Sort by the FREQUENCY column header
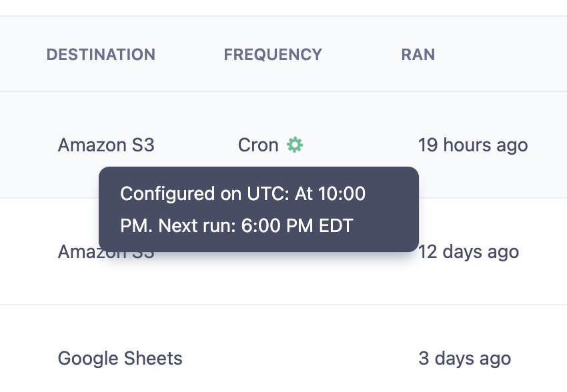The image size is (567, 392). click(x=272, y=55)
